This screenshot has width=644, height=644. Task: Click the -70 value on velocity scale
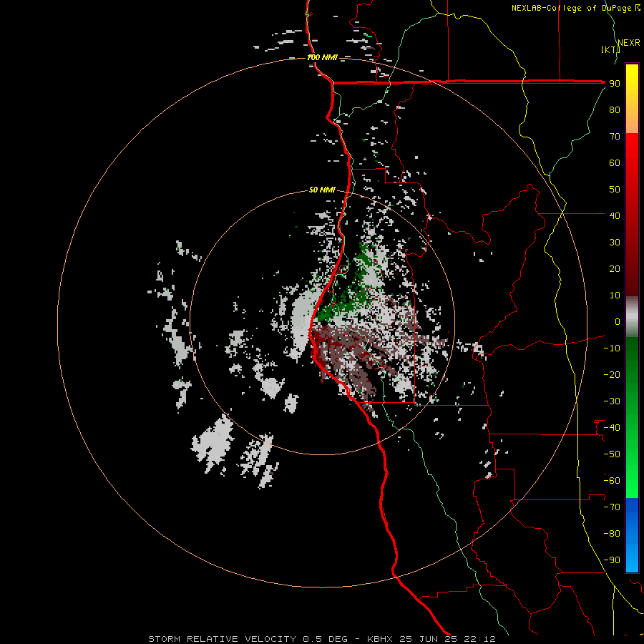click(612, 507)
